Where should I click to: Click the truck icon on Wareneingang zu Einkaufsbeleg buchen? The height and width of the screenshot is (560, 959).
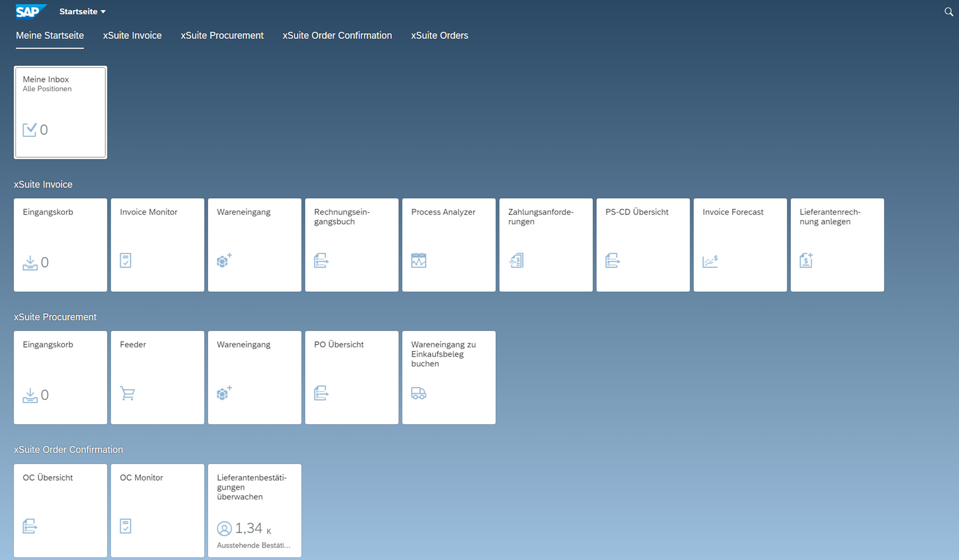pos(419,394)
